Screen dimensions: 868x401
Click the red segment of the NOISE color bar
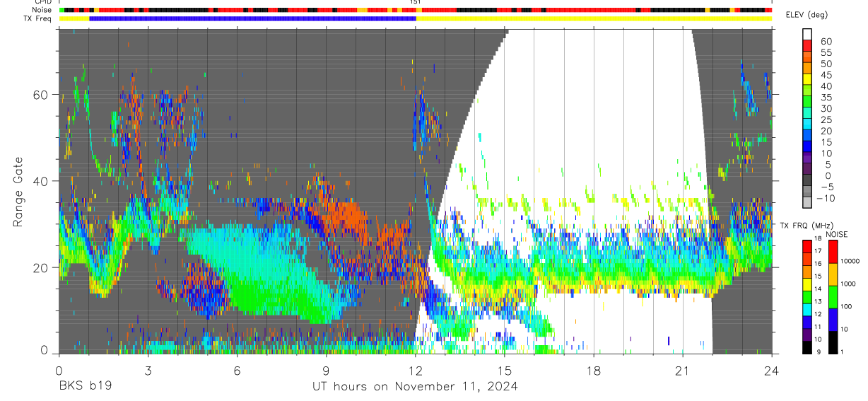tap(832, 252)
